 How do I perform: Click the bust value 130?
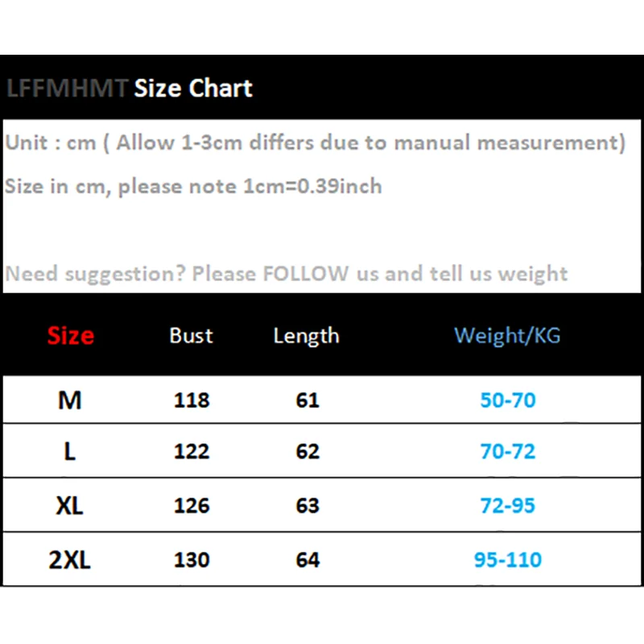point(192,559)
